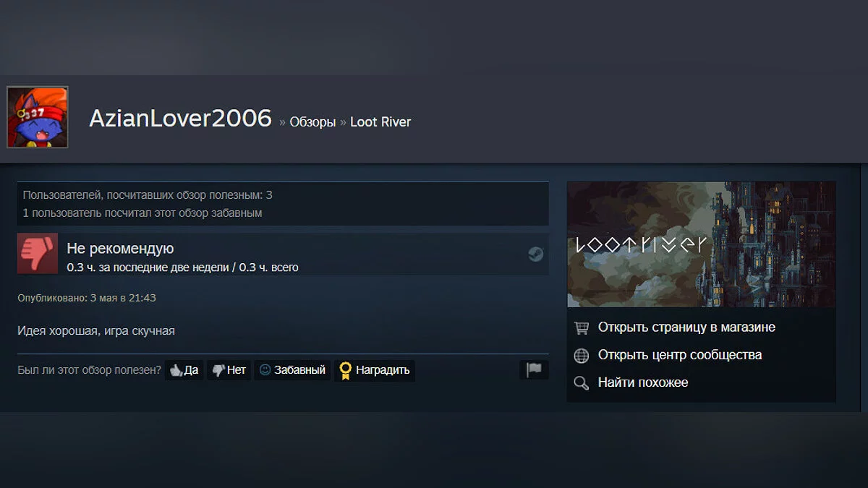Click the Опубликовано 3 мая date text

coord(87,298)
